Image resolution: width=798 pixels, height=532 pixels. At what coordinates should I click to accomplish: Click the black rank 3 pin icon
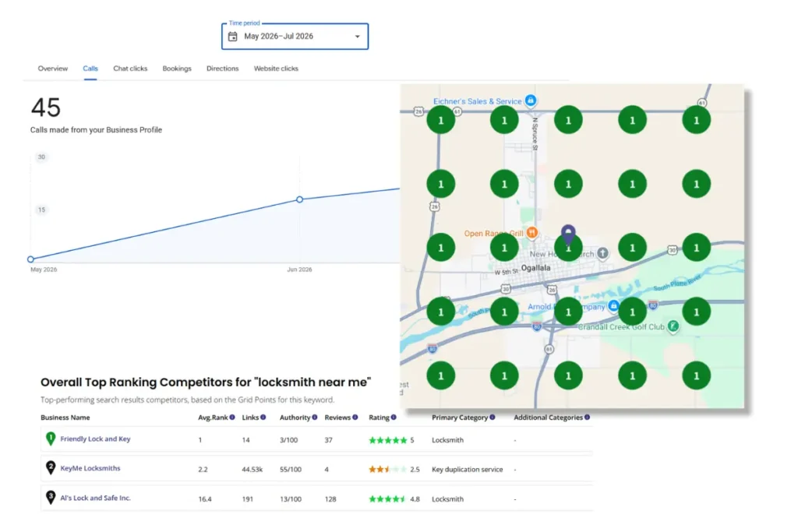51,497
